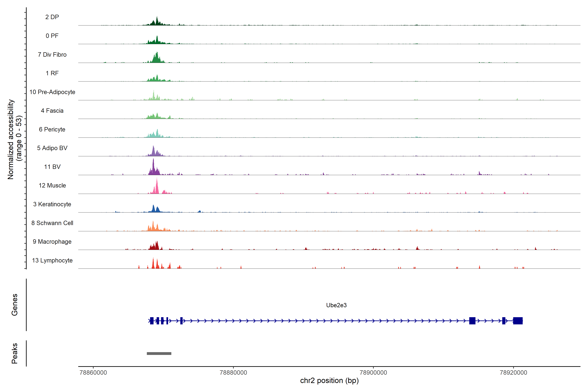Click the 6 Pericyte track label
Image resolution: width=588 pixels, height=392 pixels.
click(52, 129)
